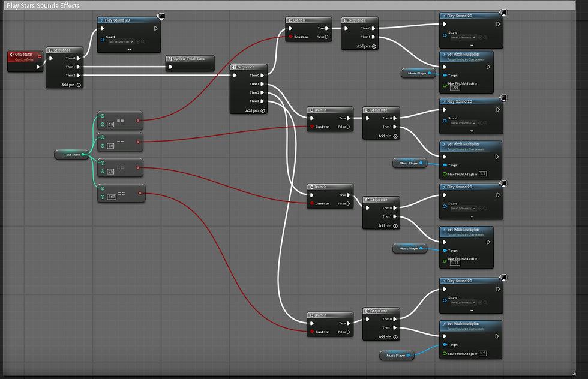Select the Total Stars variable node
588x379 pixels.
(71, 154)
